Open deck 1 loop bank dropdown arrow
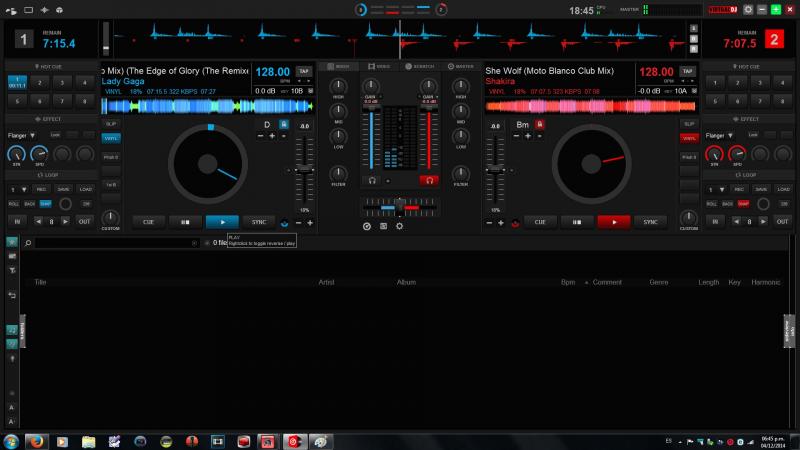The image size is (800, 450). [x=24, y=189]
